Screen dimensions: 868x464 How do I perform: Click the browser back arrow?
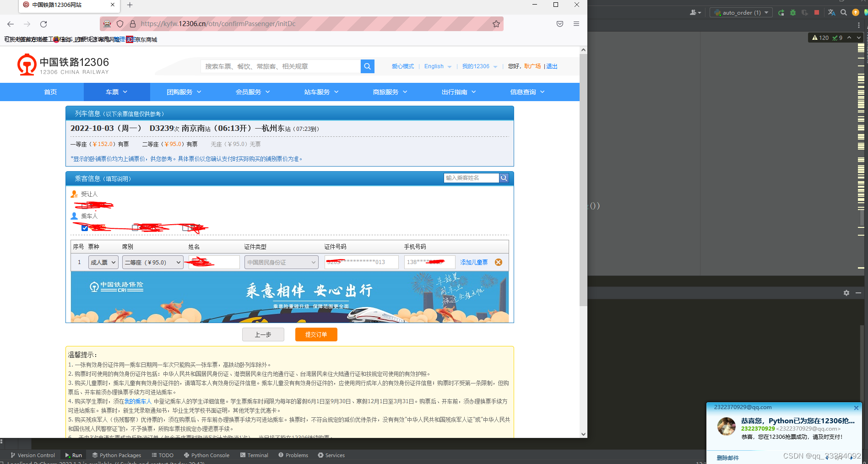coord(11,24)
